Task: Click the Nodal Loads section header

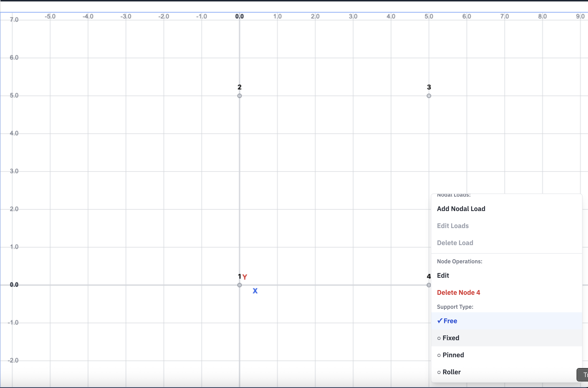Action: tap(454, 195)
